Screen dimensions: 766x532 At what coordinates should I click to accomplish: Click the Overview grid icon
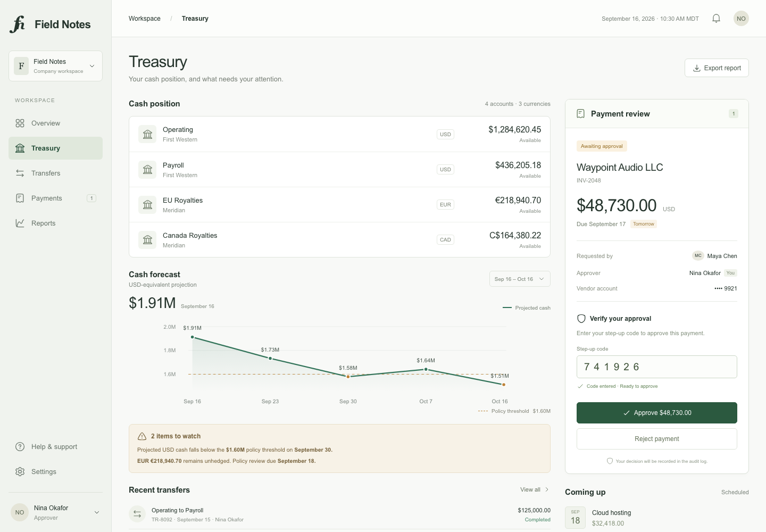20,123
